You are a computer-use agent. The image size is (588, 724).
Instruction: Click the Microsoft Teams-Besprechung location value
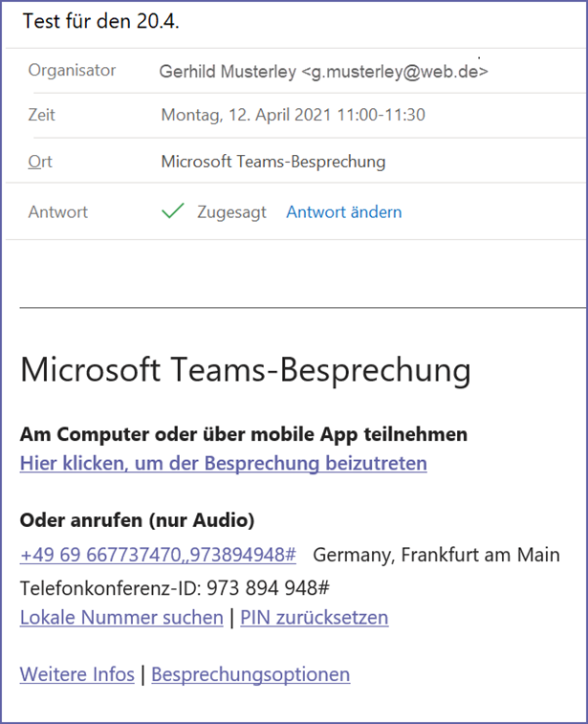point(273,162)
